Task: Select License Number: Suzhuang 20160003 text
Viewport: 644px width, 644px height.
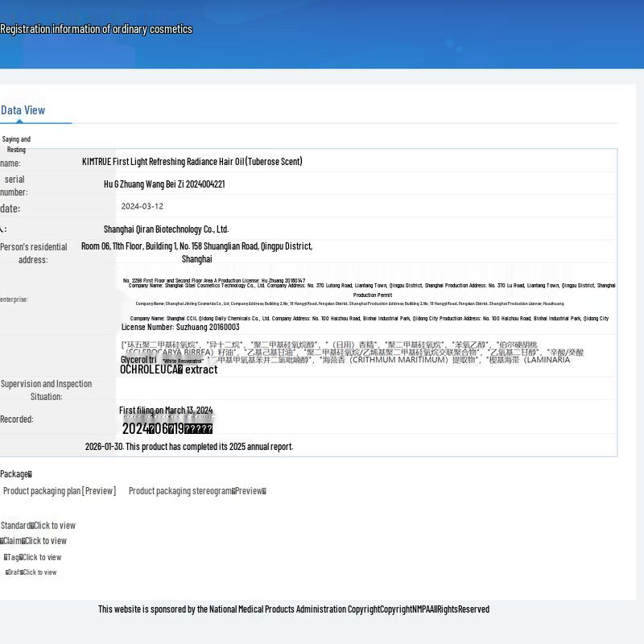Action: point(180,327)
